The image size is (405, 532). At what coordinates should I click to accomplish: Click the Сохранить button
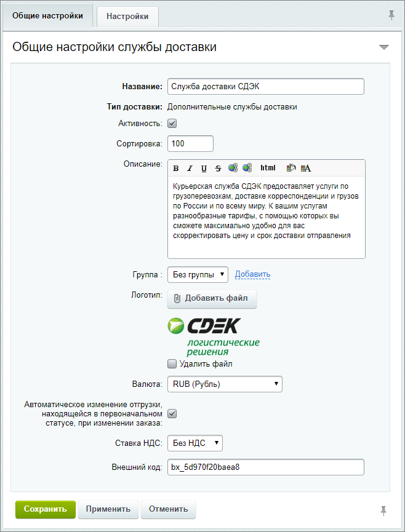[45, 509]
